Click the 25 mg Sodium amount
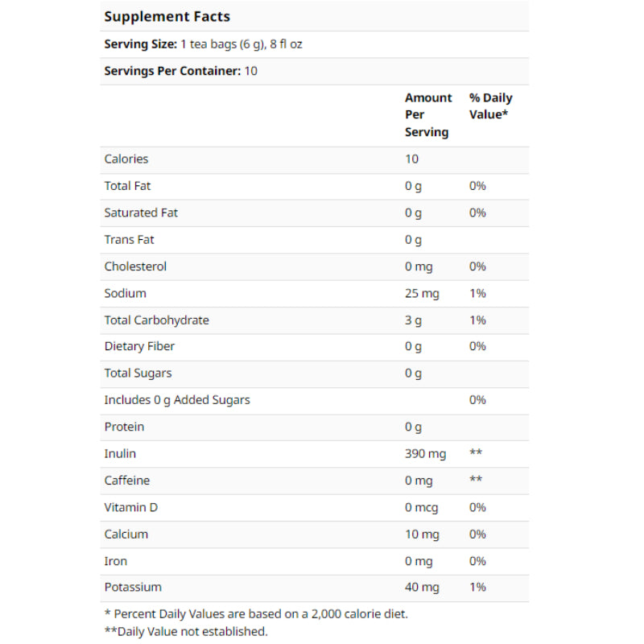This screenshot has width=644, height=644. tap(422, 293)
